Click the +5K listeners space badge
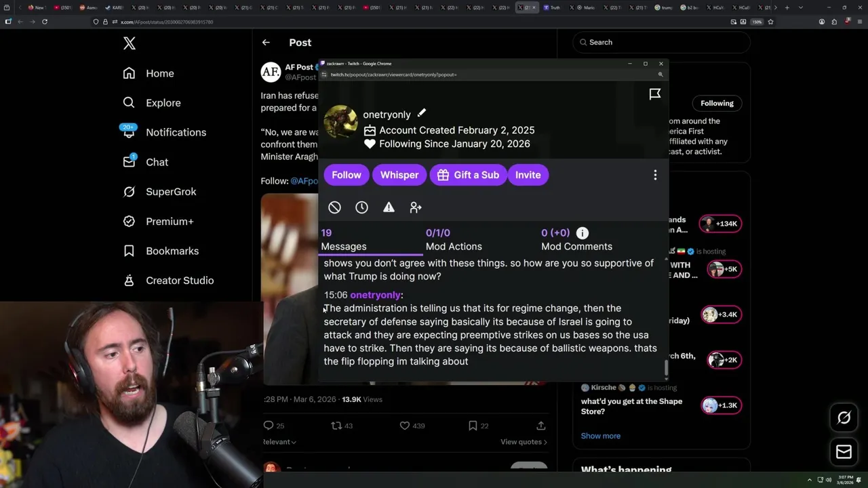Image resolution: width=868 pixels, height=488 pixels. [x=725, y=269]
